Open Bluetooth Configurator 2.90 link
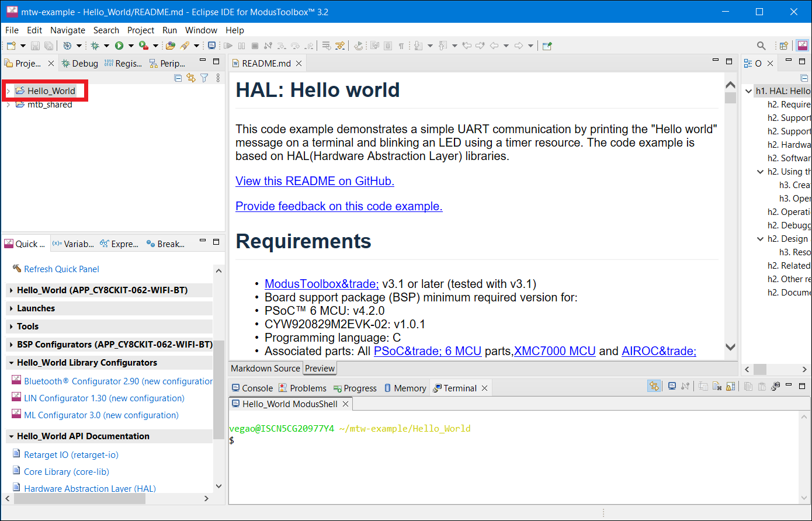Image resolution: width=812 pixels, height=521 pixels. tap(118, 381)
